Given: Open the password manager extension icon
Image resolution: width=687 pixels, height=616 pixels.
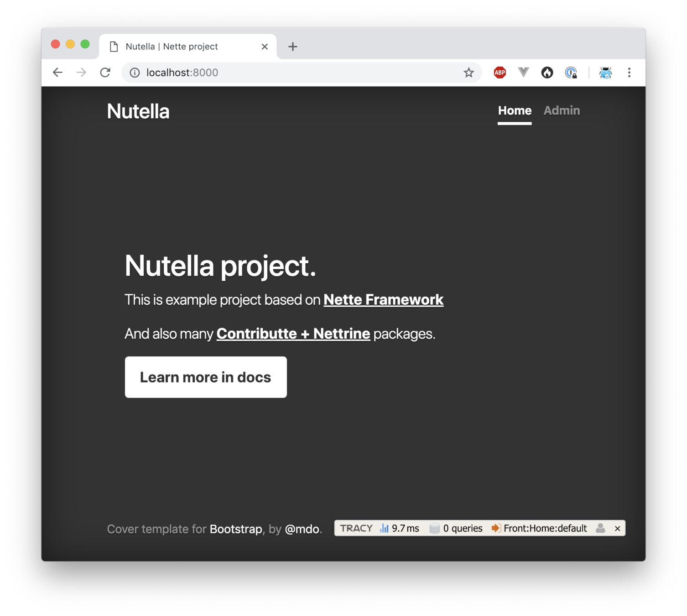Looking at the screenshot, I should tap(571, 73).
